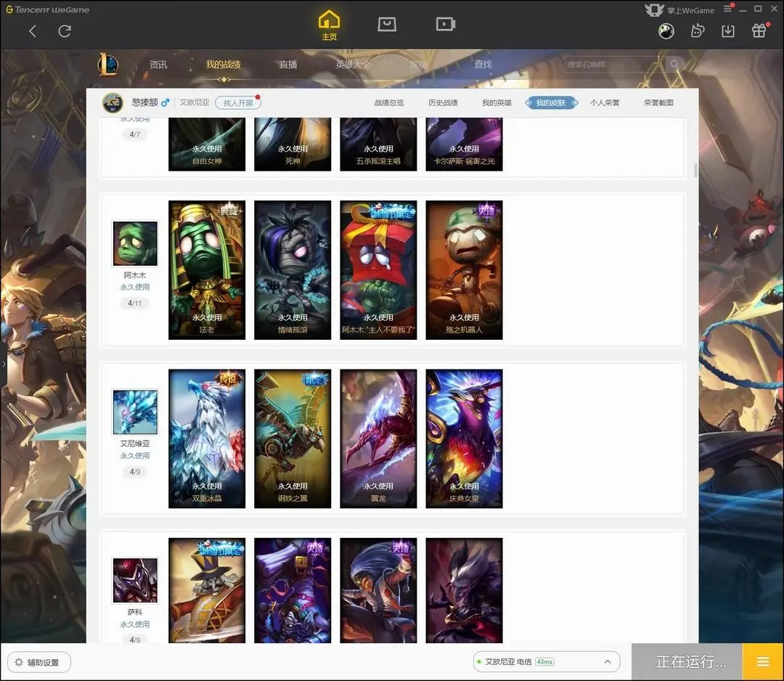The height and width of the screenshot is (681, 784).
Task: Open the 主页 home tab
Action: pos(329,26)
